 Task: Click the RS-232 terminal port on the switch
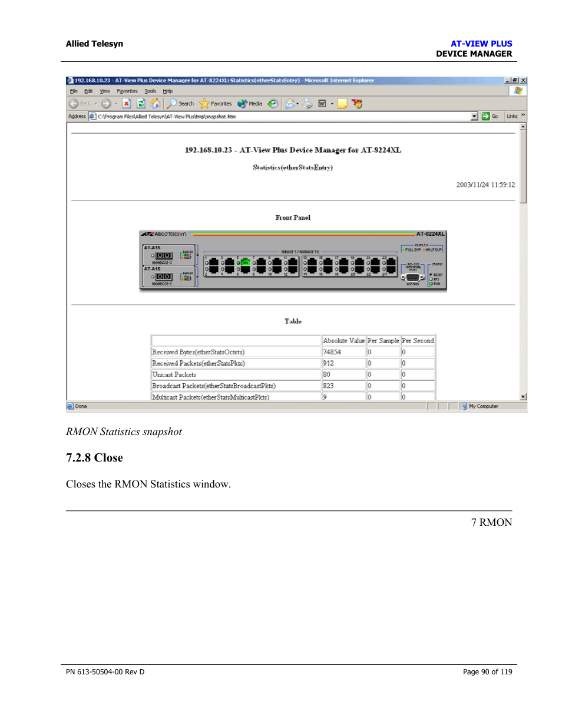413,277
